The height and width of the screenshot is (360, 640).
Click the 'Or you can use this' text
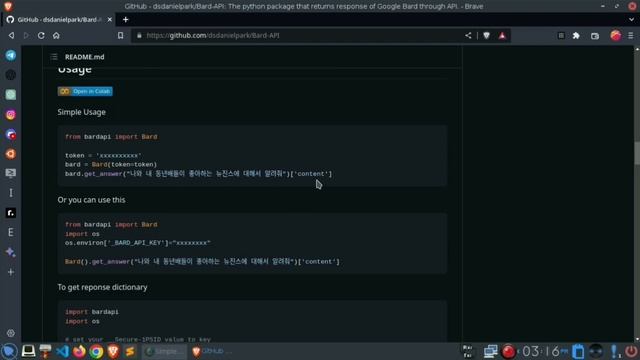point(91,200)
